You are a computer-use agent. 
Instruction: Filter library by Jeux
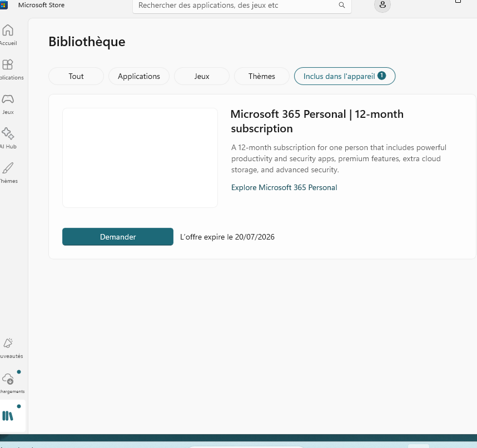pos(202,76)
